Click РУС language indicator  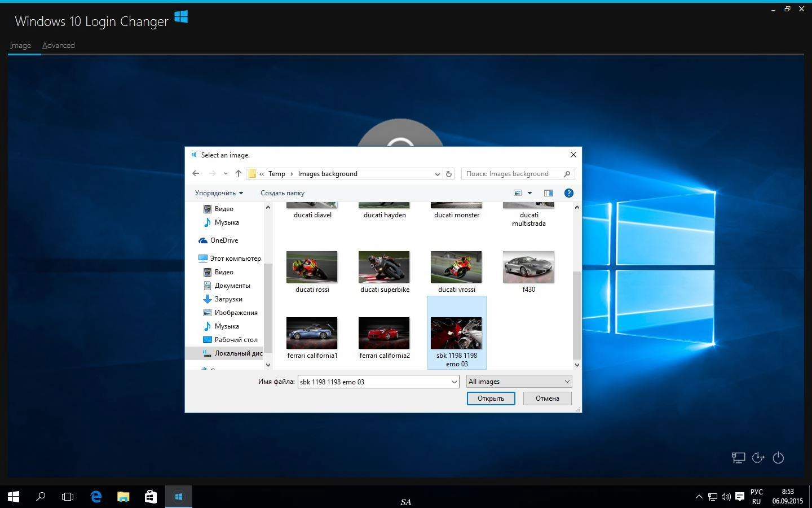click(756, 492)
